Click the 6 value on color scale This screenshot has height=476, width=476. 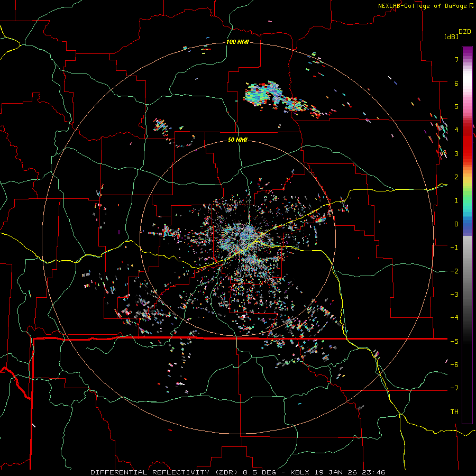pyautogui.click(x=456, y=83)
